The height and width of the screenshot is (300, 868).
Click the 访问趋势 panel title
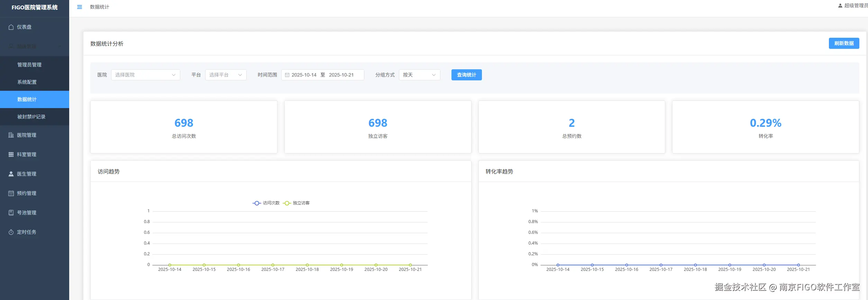109,171
